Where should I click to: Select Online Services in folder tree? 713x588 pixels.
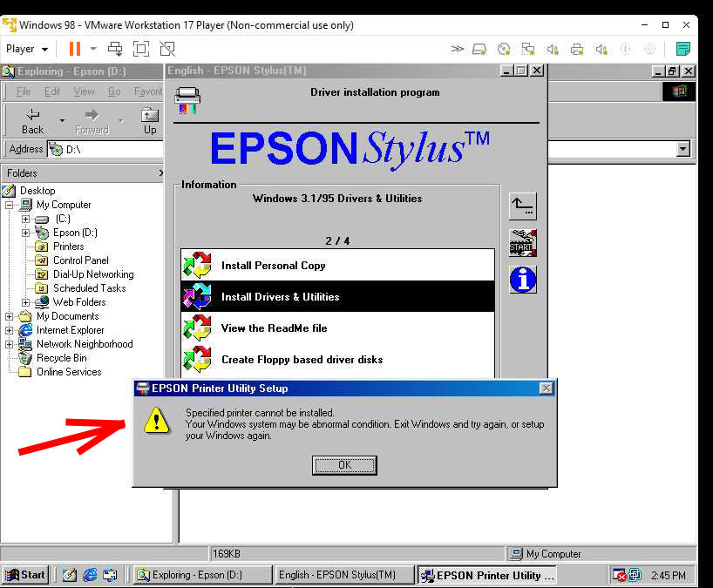[x=69, y=372]
